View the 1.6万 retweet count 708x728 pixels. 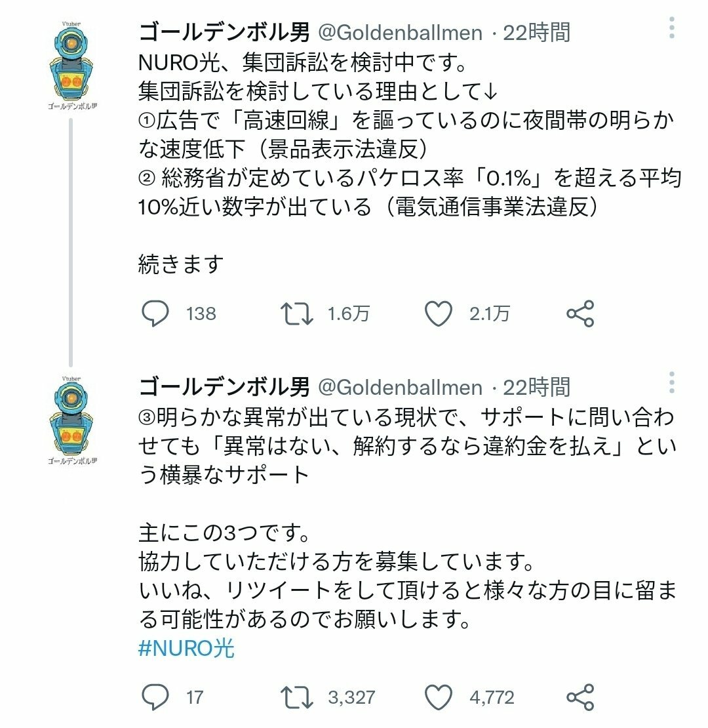(x=349, y=314)
